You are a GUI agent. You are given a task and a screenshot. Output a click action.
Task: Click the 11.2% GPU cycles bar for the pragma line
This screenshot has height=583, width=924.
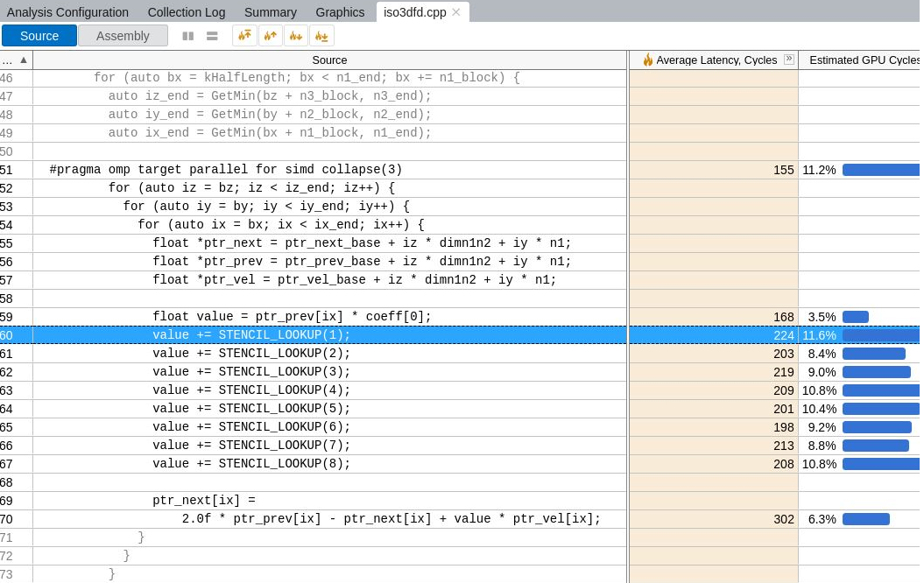click(880, 170)
